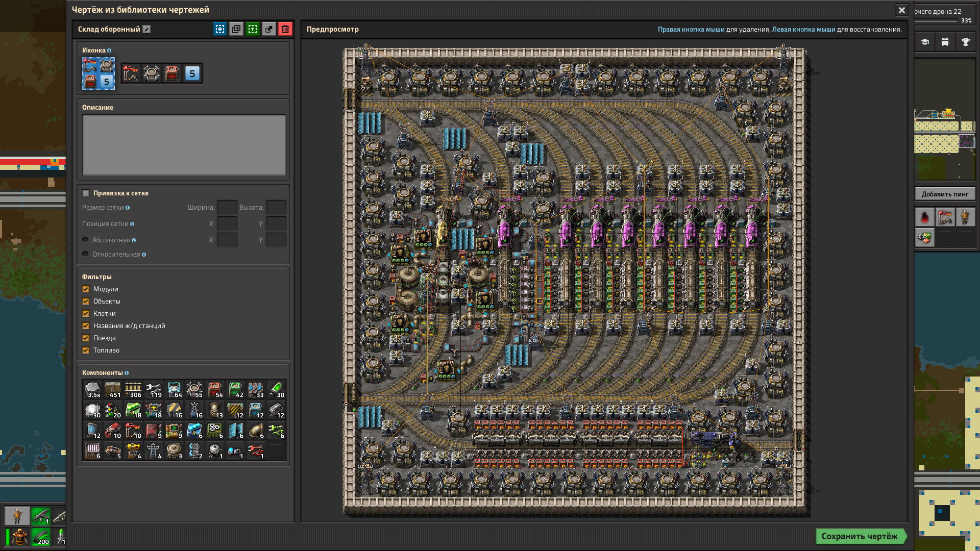Uncheck the Объекты filter
980x551 pixels.
86,302
